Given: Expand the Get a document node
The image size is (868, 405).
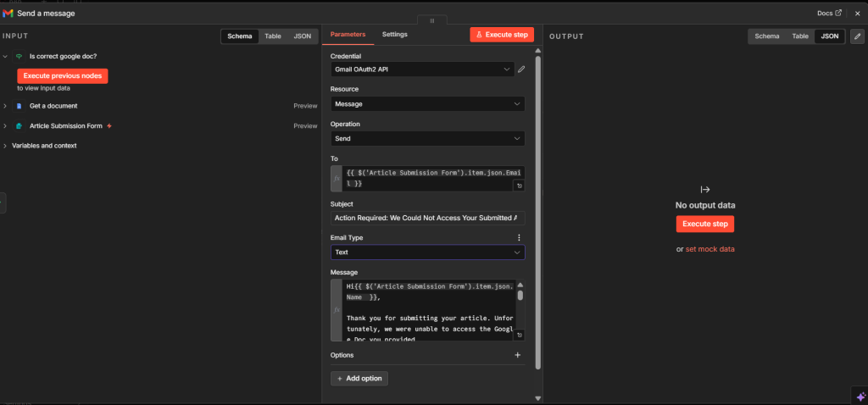Looking at the screenshot, I should [x=5, y=106].
